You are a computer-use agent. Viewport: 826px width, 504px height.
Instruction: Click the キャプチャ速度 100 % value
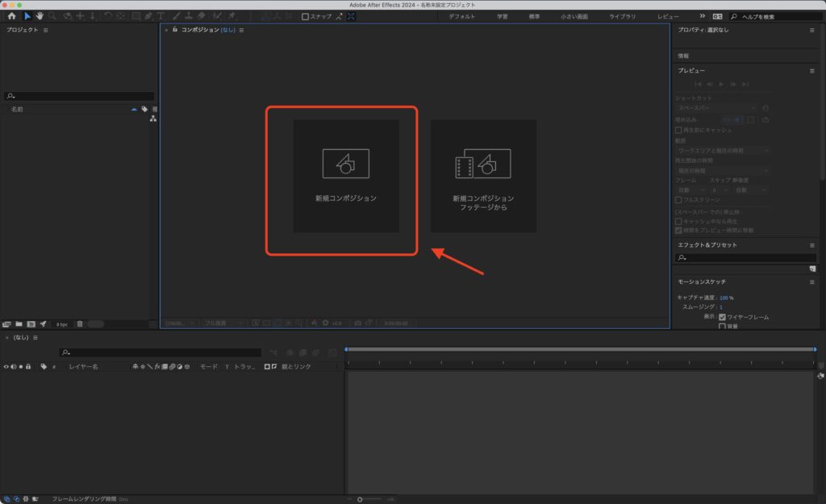(x=727, y=298)
